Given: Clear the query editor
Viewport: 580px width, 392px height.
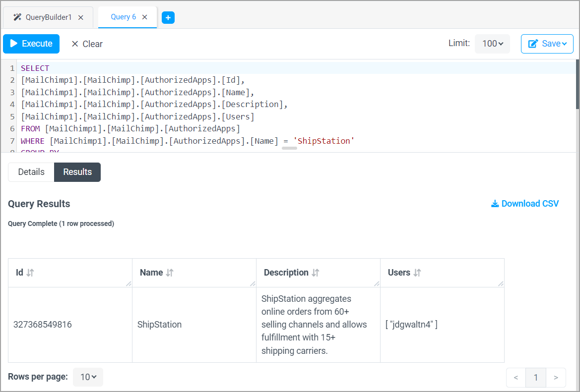Looking at the screenshot, I should 86,44.
